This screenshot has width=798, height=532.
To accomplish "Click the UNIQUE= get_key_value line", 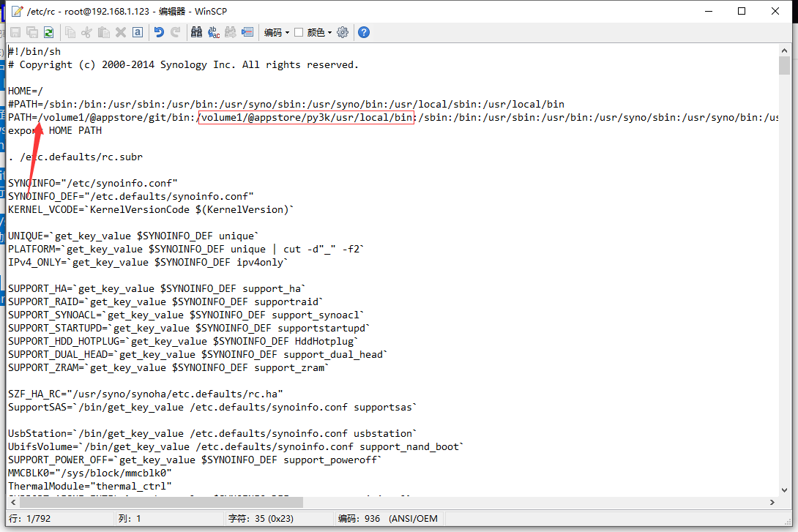I will (133, 236).
